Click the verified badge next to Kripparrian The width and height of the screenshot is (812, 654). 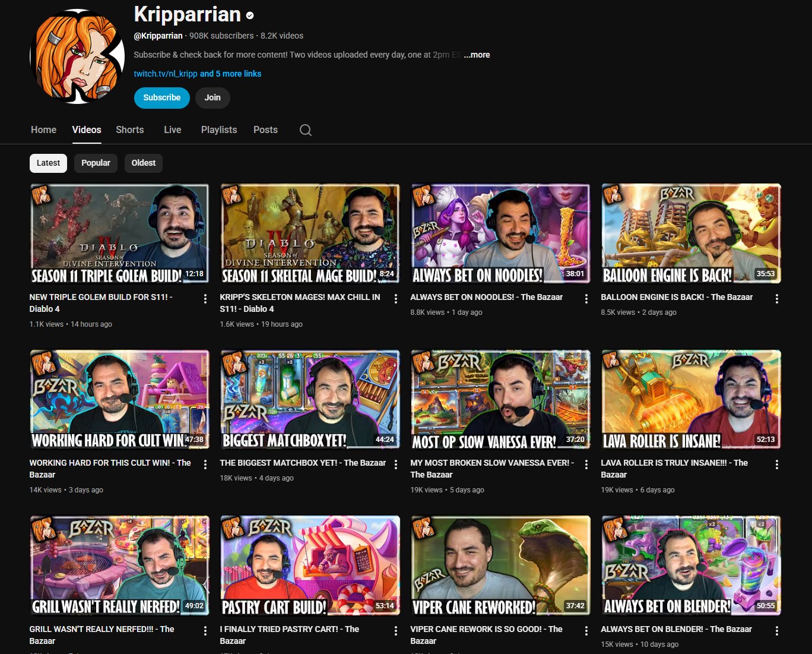point(250,15)
